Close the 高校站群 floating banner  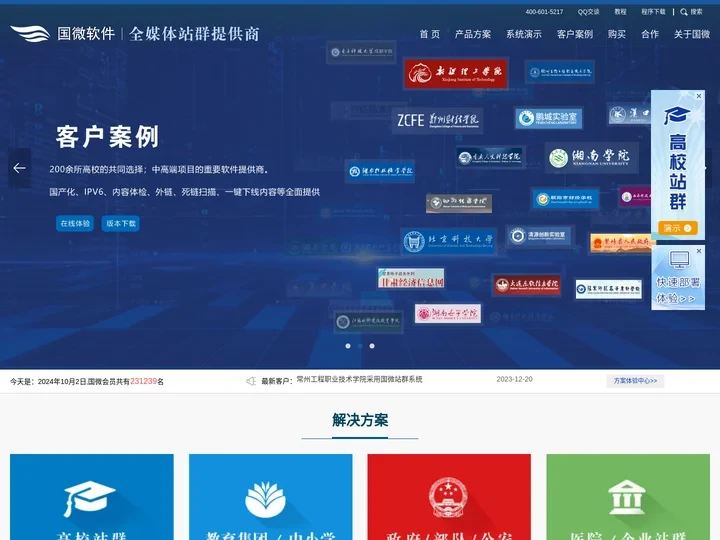click(699, 96)
